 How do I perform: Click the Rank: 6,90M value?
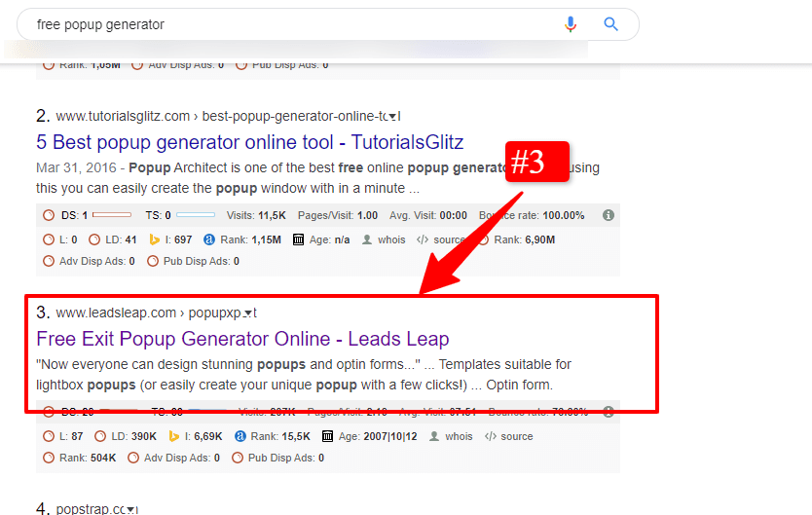tap(524, 239)
